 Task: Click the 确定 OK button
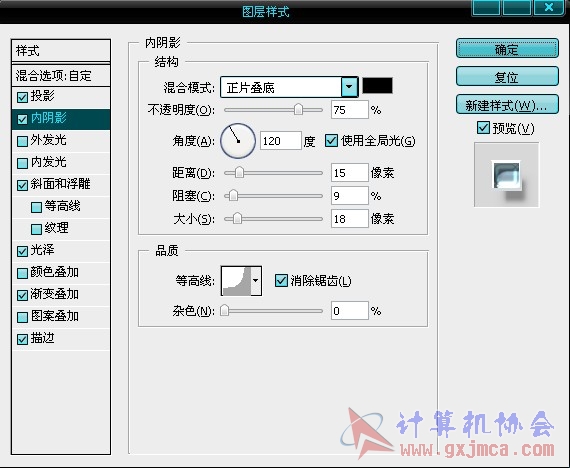pyautogui.click(x=507, y=49)
